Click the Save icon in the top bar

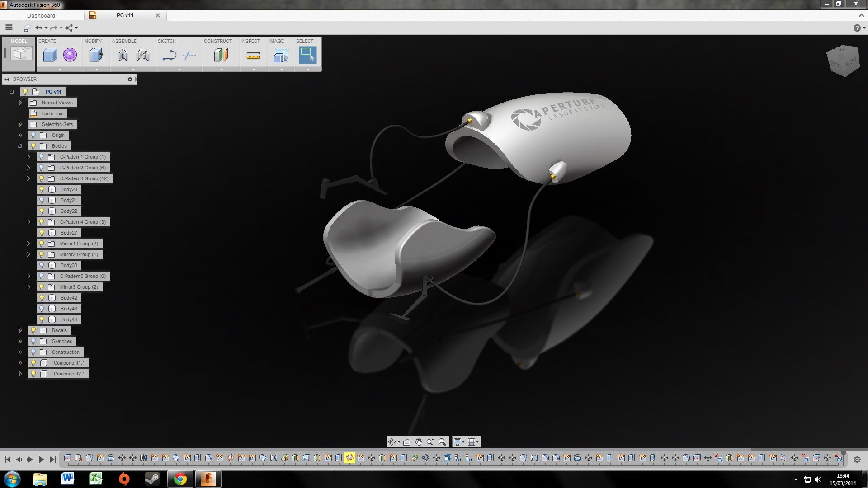27,28
